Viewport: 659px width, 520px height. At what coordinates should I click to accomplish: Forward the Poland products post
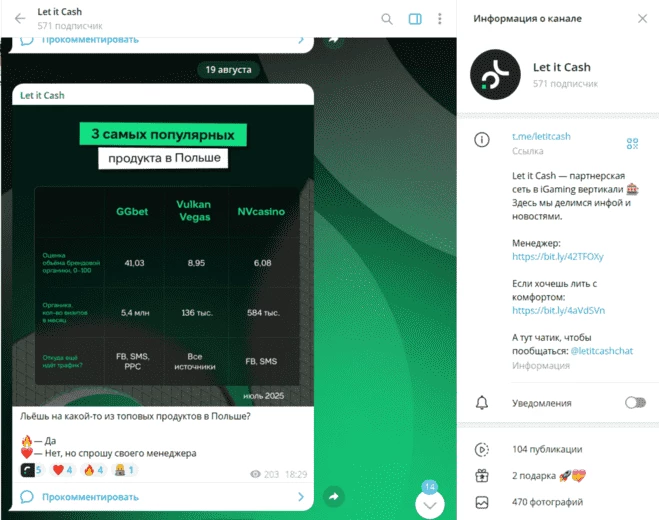tap(334, 496)
